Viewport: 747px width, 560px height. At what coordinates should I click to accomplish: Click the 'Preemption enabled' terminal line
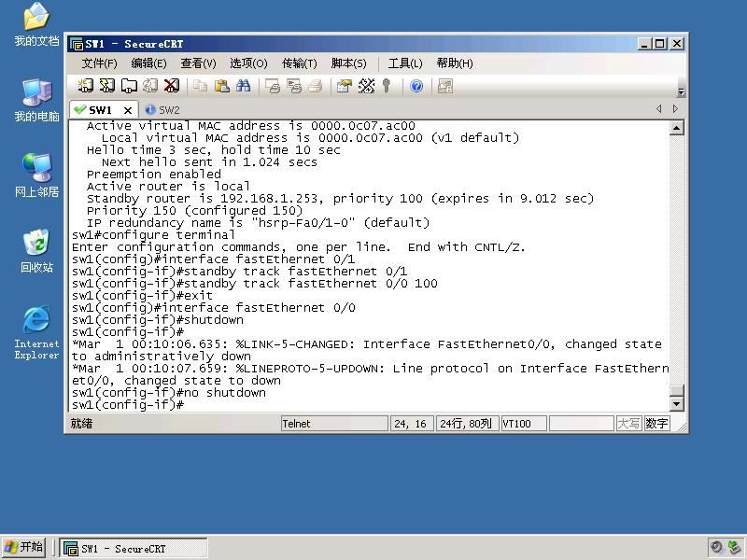(153, 175)
